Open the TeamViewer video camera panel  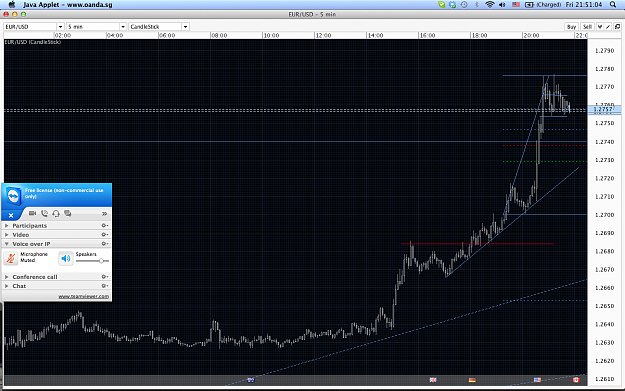pos(32,214)
